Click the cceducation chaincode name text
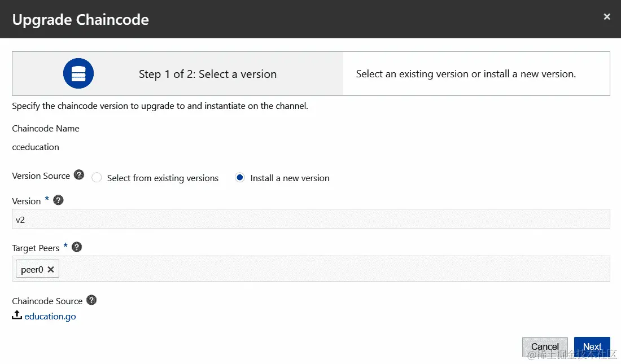Screen dimensions: 621x364 click(36, 147)
